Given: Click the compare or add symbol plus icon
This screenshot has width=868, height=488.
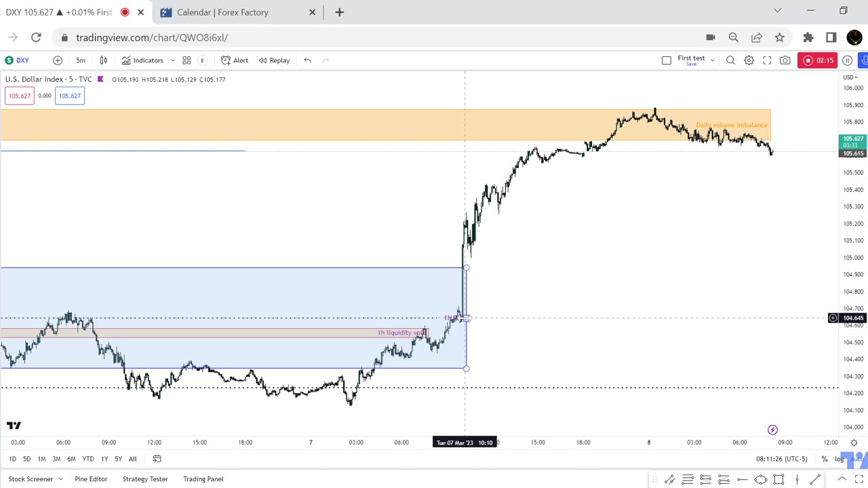Looking at the screenshot, I should click(x=58, y=60).
